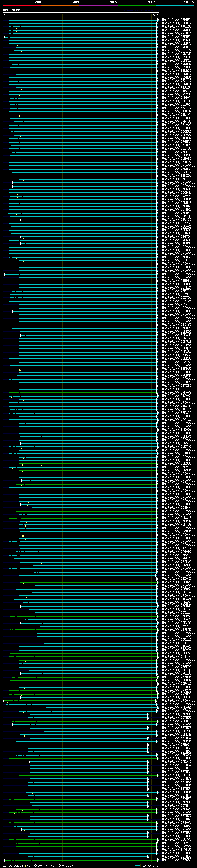Open hit UniRef100_B8C8V8

[x=177, y=582]
